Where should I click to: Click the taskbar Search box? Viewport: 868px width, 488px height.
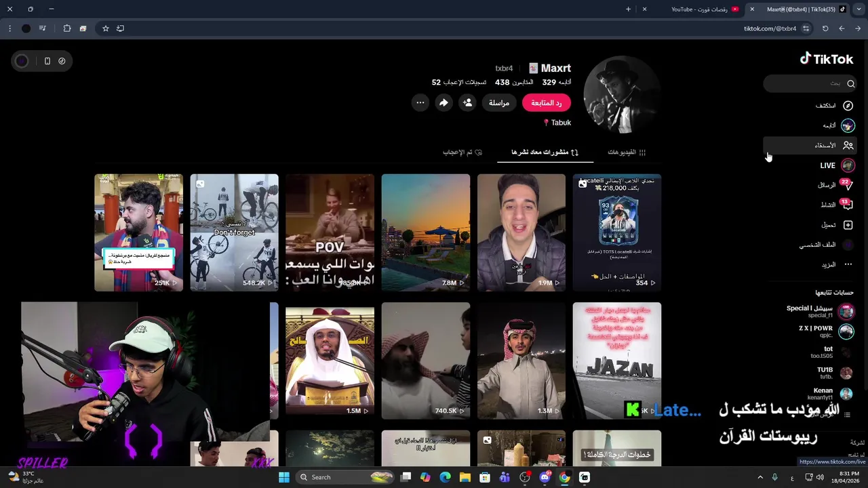346,477
